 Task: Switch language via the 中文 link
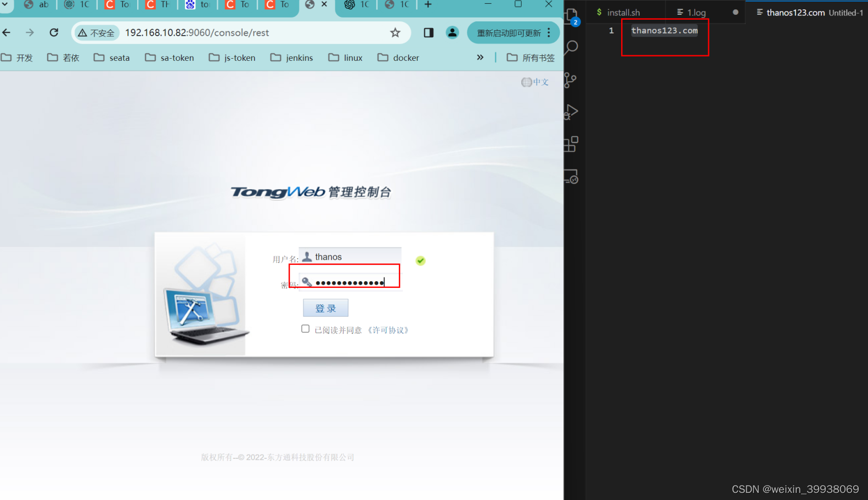pos(535,82)
